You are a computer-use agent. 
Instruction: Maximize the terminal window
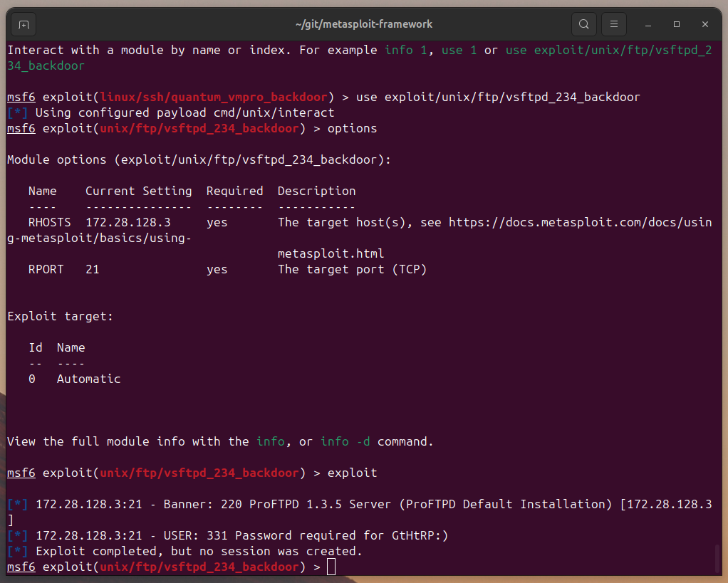[x=677, y=24]
